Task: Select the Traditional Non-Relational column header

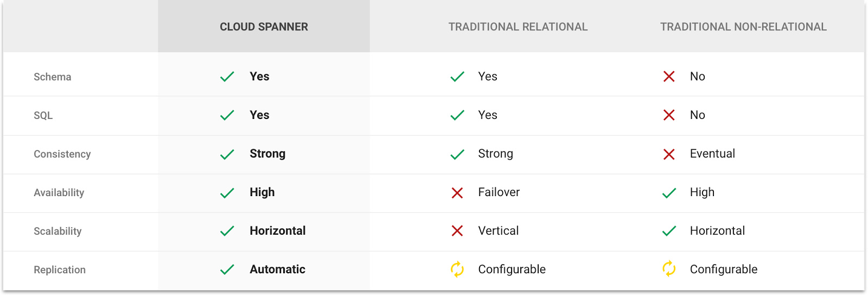Action: (743, 27)
